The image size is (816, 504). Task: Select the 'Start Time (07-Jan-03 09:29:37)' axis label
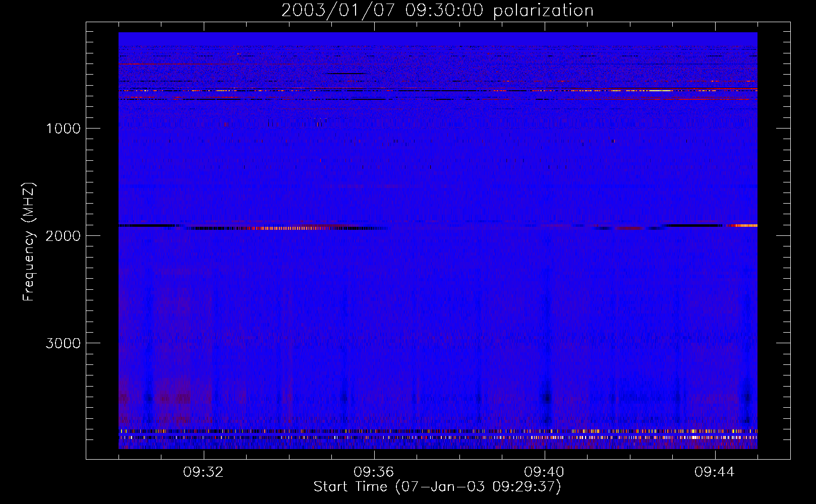[437, 487]
